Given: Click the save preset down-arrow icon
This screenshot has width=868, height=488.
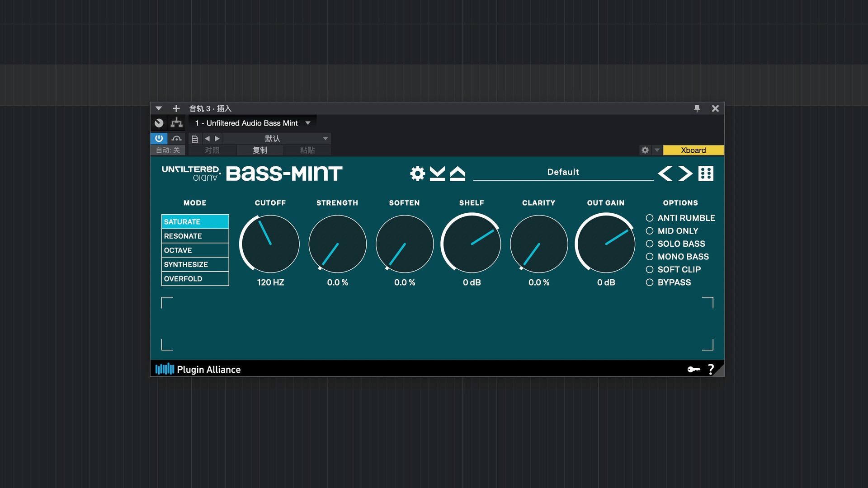Looking at the screenshot, I should click(x=437, y=174).
